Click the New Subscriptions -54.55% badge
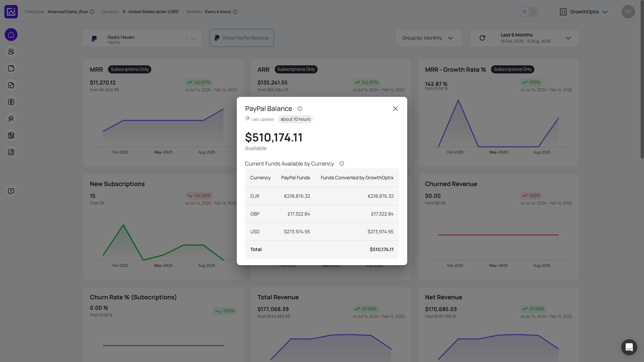Screen dimensions: 644x362 click(x=199, y=196)
